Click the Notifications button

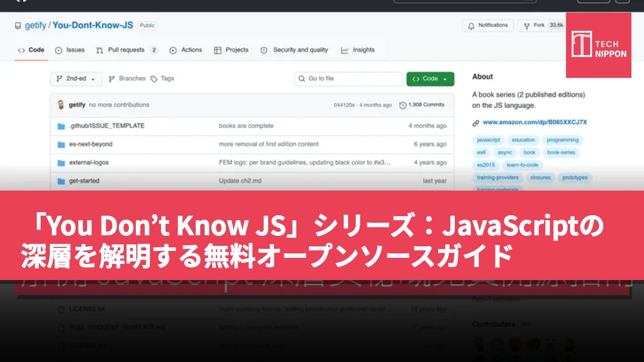pyautogui.click(x=488, y=26)
